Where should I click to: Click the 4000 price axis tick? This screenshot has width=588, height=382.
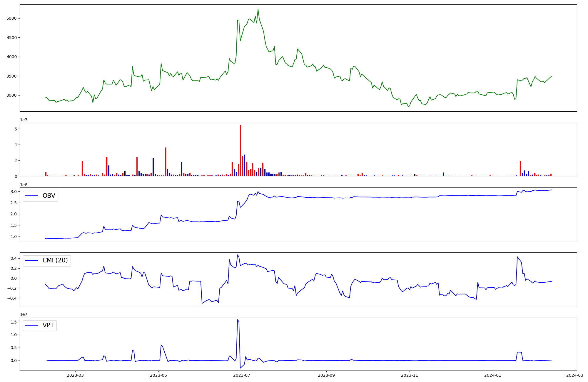(x=12, y=57)
